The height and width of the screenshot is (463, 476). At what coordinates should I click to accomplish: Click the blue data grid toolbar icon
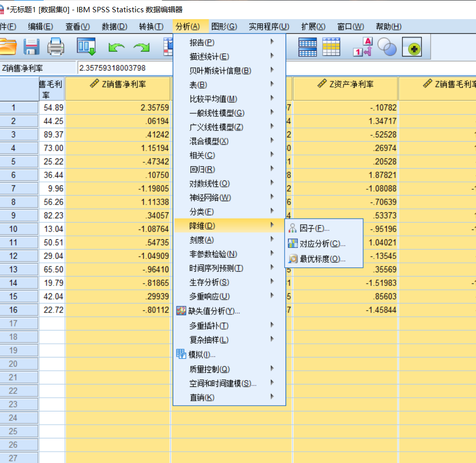[x=308, y=47]
